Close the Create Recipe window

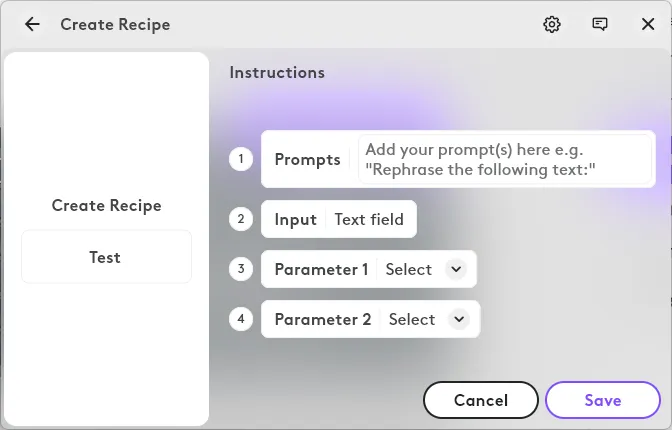coord(648,24)
